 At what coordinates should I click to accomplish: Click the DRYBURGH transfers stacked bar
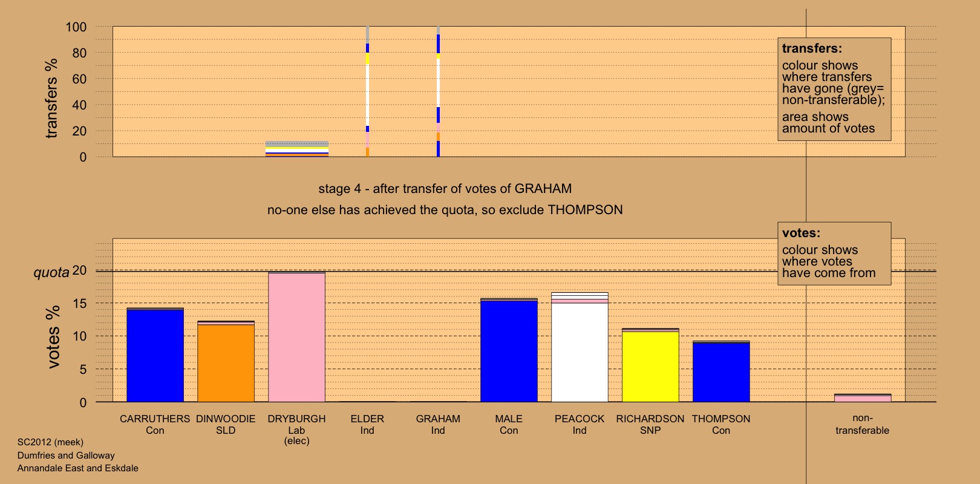[296, 149]
